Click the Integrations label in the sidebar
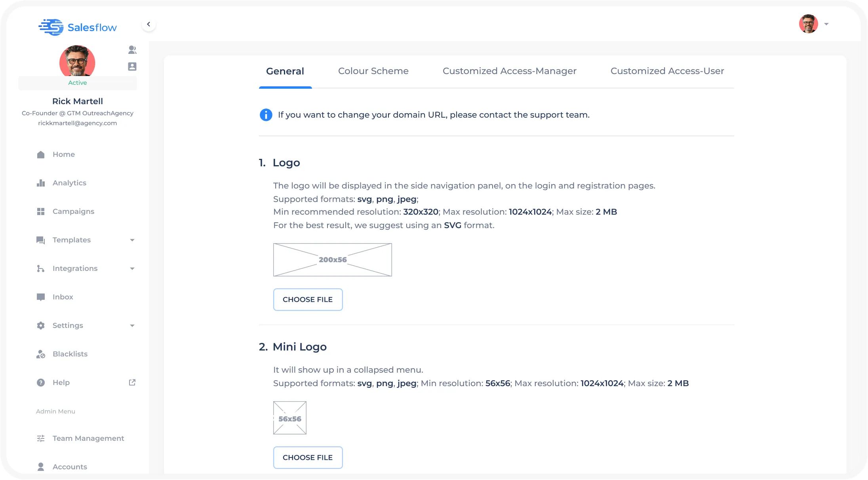Viewport: 868px width, 480px height. [75, 269]
